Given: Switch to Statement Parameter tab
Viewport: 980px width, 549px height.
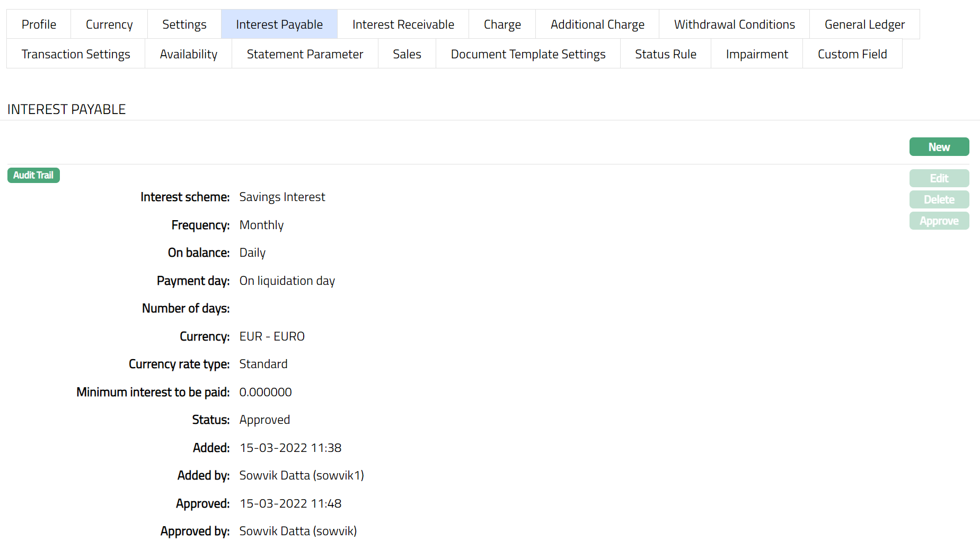Looking at the screenshot, I should pyautogui.click(x=305, y=54).
